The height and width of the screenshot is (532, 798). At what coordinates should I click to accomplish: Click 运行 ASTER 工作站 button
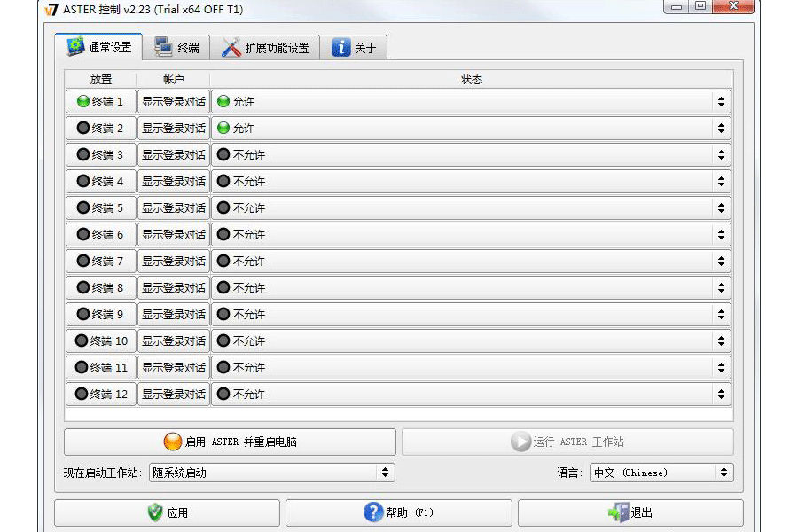(567, 442)
